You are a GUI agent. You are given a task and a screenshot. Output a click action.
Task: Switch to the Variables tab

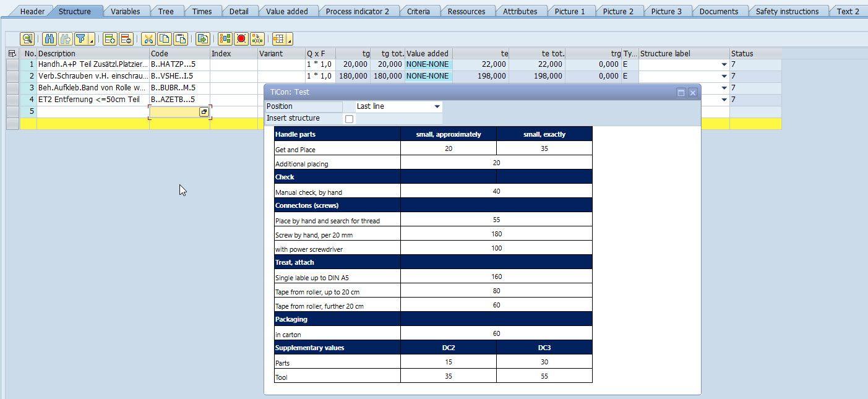pyautogui.click(x=125, y=11)
